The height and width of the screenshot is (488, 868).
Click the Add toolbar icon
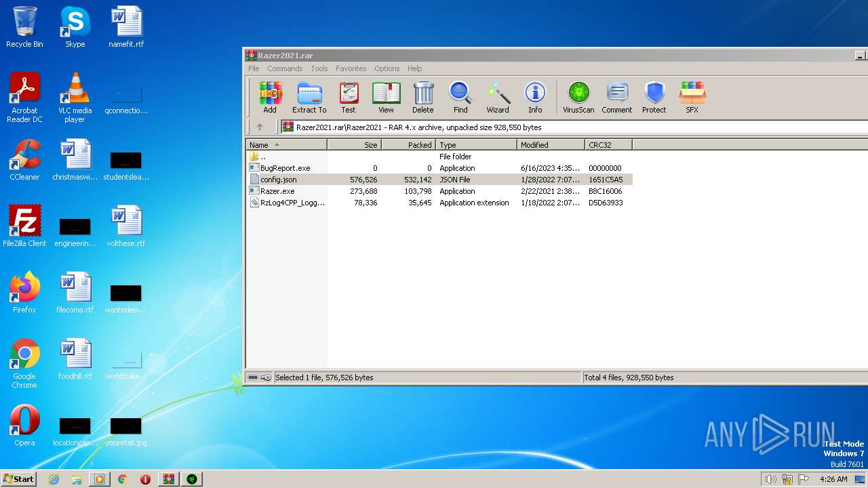[270, 97]
